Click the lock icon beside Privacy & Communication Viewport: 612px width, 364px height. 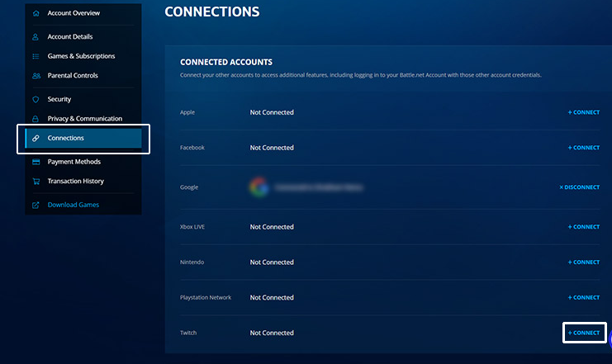36,119
